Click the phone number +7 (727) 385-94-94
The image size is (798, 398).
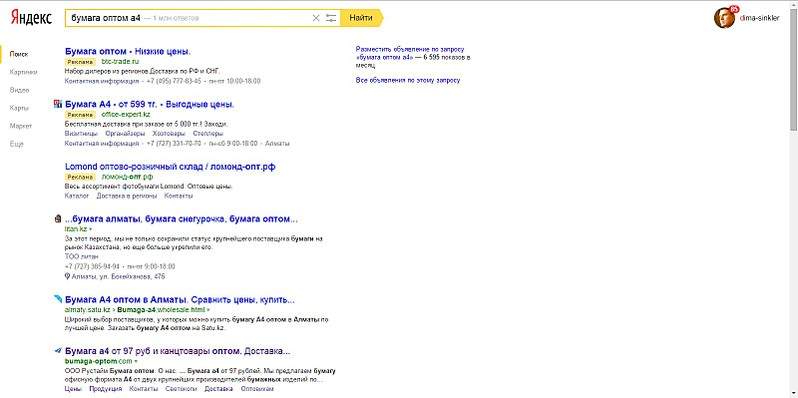point(93,266)
